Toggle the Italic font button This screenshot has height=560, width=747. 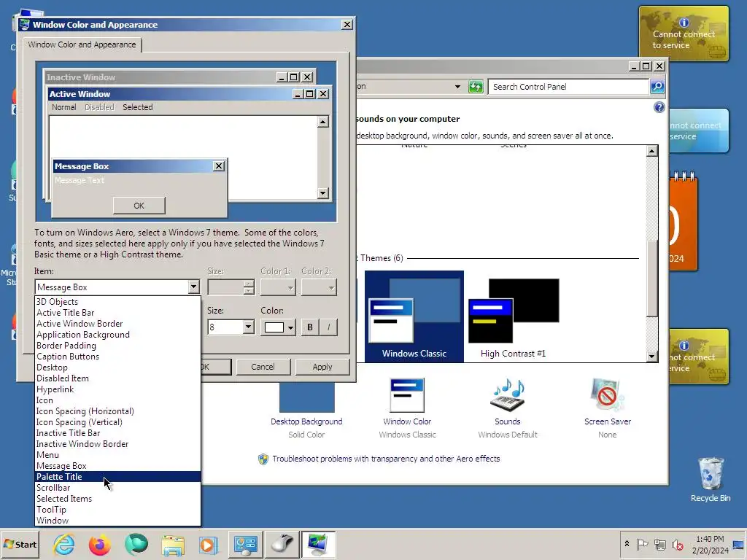(x=328, y=327)
